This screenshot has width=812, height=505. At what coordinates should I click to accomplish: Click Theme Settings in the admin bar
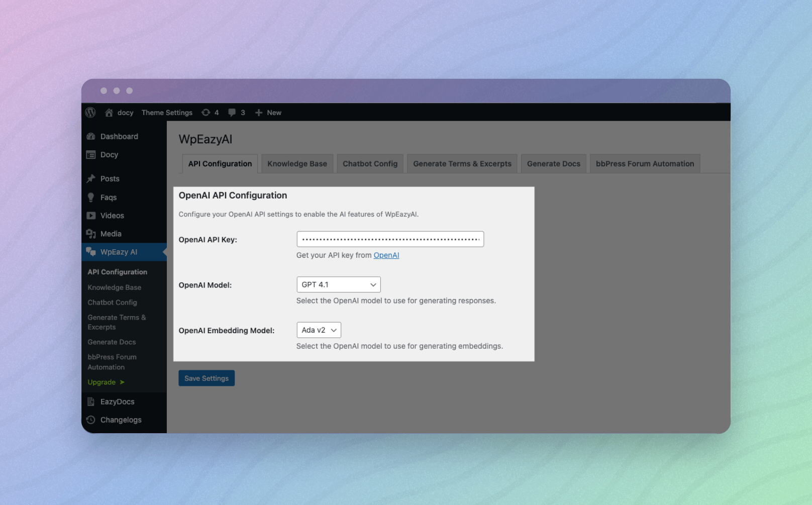click(x=167, y=113)
